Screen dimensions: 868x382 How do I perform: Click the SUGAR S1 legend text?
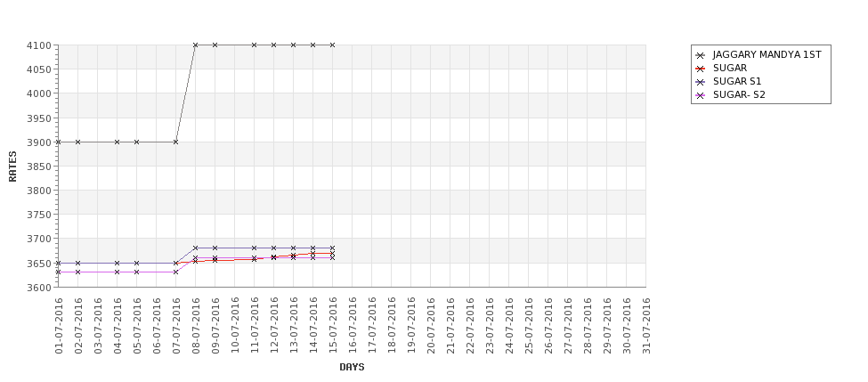(737, 81)
